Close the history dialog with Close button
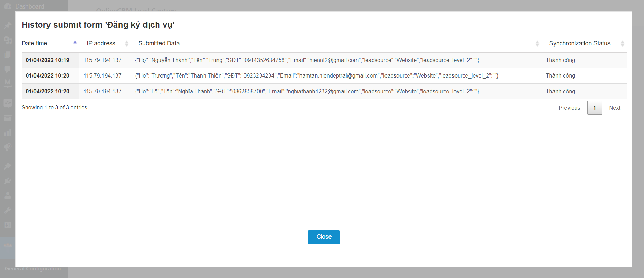 (x=324, y=237)
